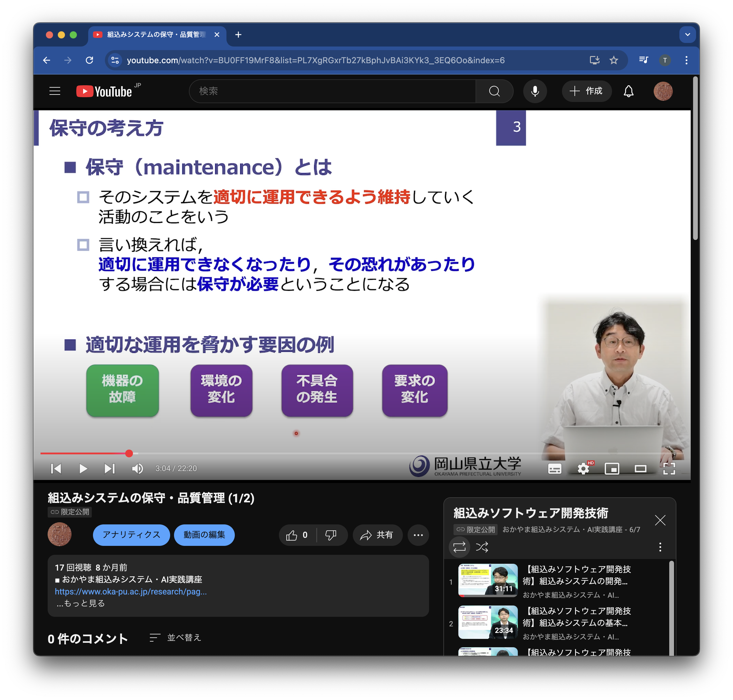Open the 作成 create button
733x700 pixels.
(586, 91)
